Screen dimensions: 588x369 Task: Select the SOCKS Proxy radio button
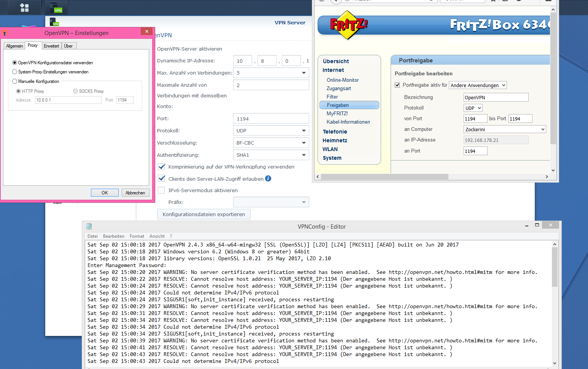75,91
